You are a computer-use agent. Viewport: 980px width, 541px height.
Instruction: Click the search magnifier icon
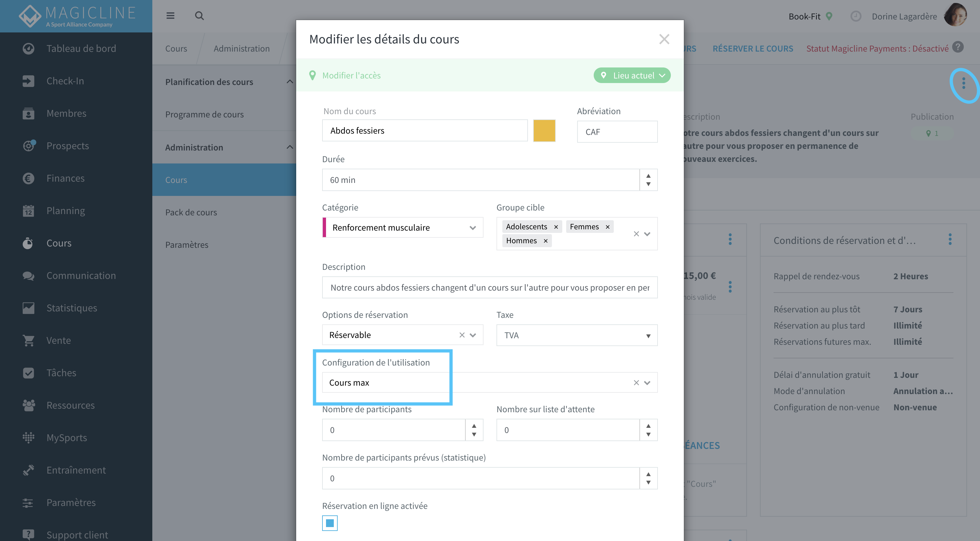pos(199,16)
